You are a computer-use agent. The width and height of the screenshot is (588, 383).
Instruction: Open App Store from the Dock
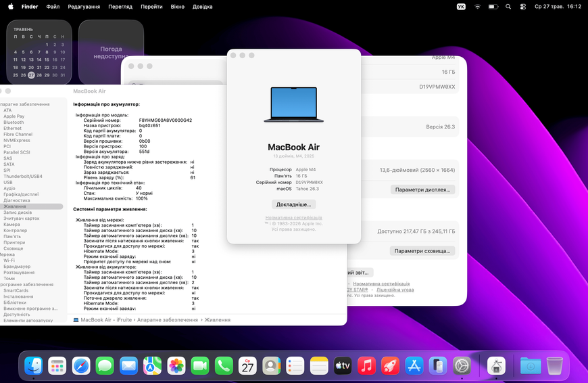414,365
